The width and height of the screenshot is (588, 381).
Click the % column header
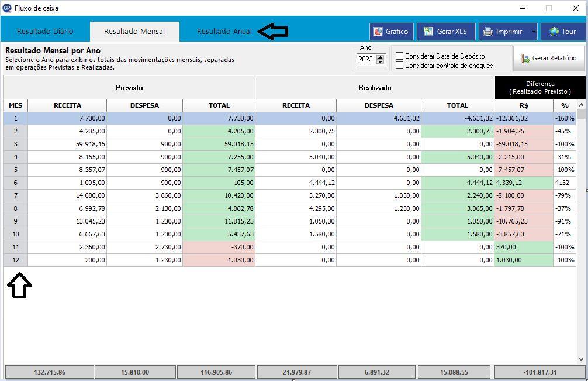click(565, 105)
